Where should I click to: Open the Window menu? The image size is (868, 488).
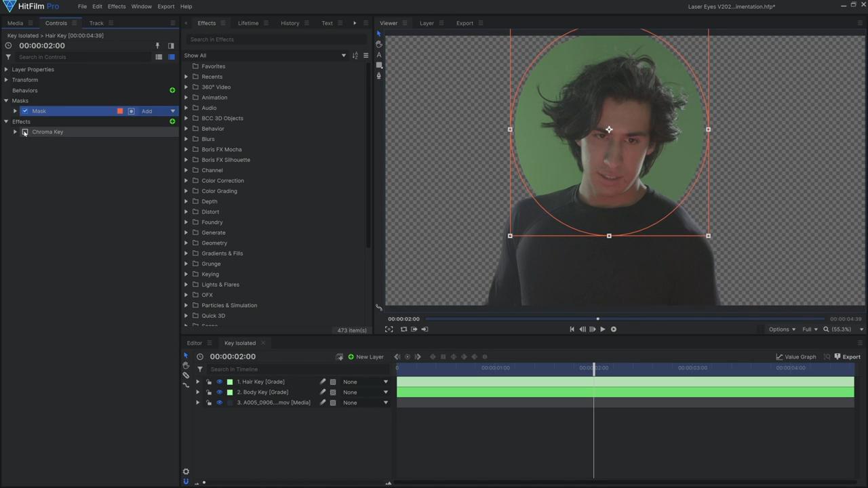(141, 6)
